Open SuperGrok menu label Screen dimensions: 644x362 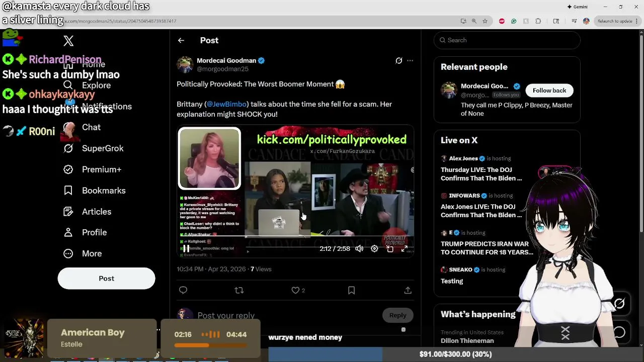click(x=103, y=148)
